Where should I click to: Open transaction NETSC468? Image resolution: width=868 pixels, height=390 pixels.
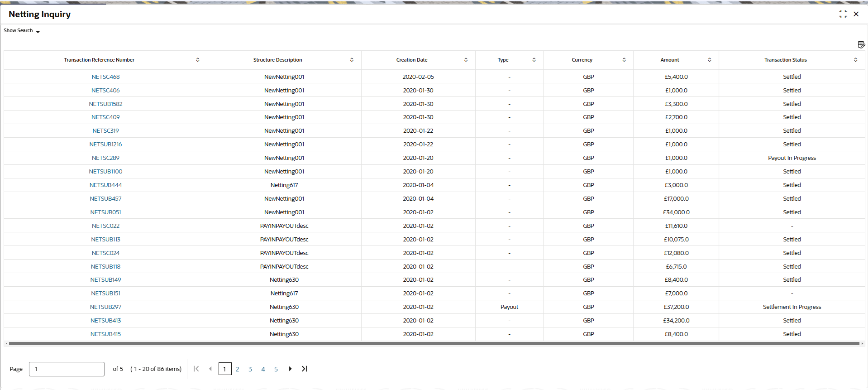click(x=105, y=77)
